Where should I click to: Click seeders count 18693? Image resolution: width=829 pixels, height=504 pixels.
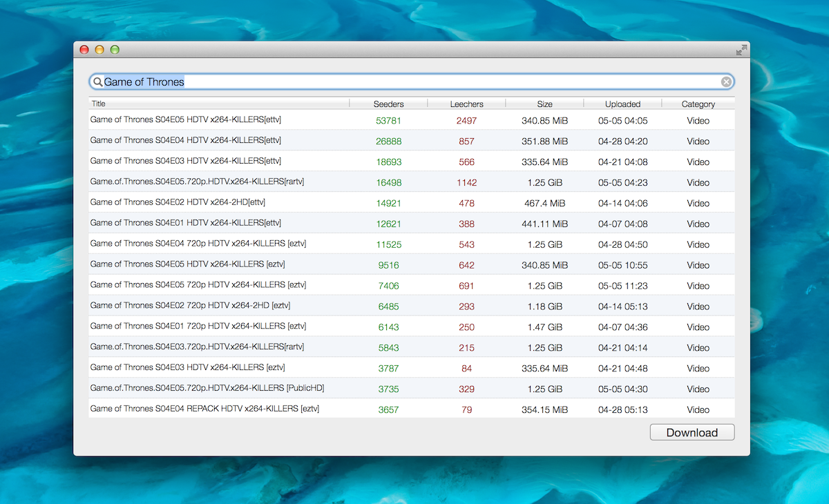click(x=389, y=162)
